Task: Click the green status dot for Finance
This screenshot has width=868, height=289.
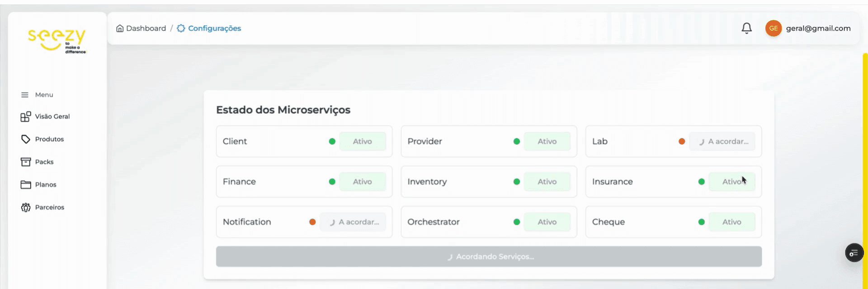Action: [332, 182]
